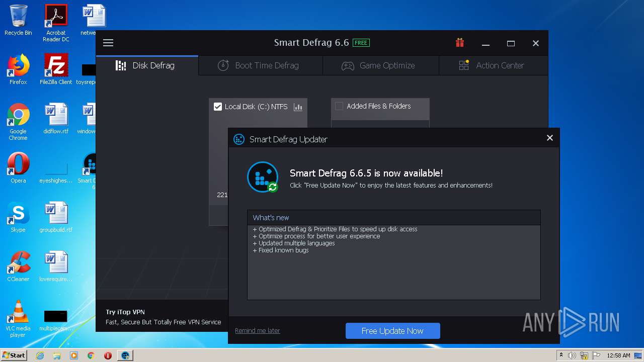This screenshot has width=644, height=362.
Task: Check the Added Files & Folders box
Action: (339, 106)
